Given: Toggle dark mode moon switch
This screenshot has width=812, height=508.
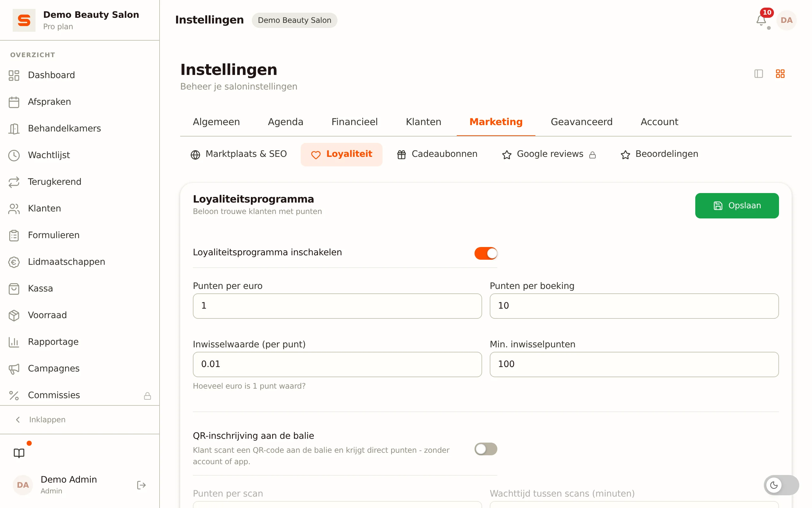Looking at the screenshot, I should pos(781,485).
